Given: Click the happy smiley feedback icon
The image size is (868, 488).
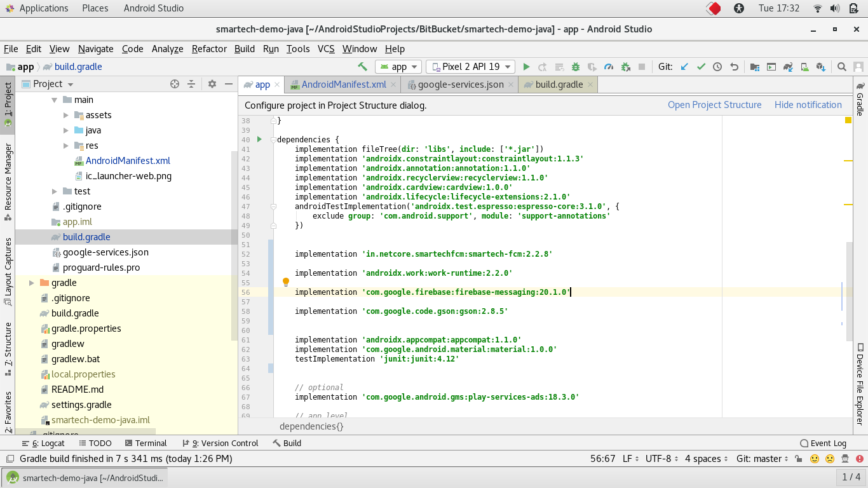Looking at the screenshot, I should [x=814, y=459].
